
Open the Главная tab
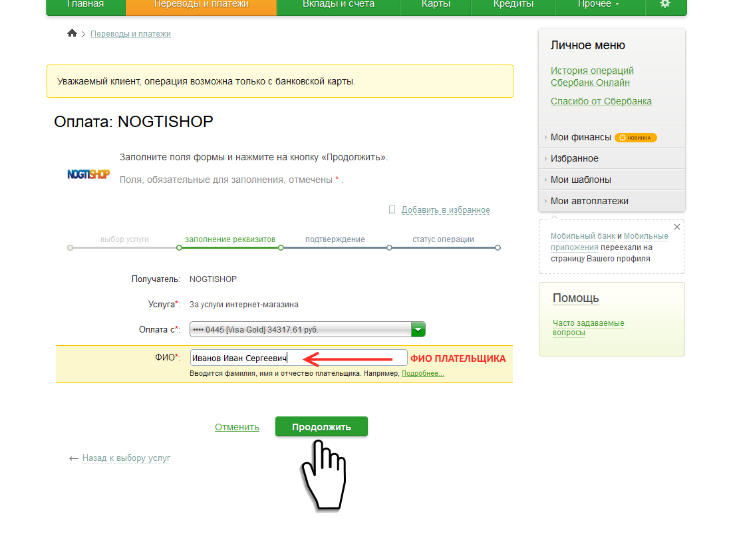[86, 4]
